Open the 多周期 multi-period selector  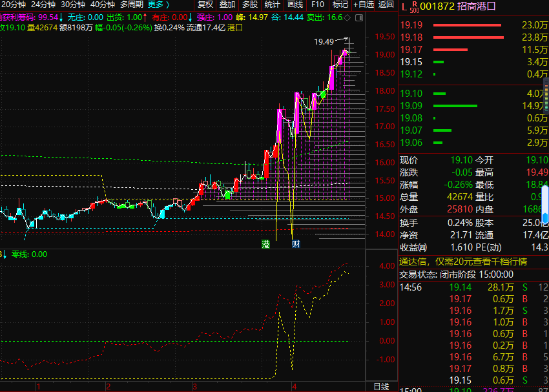132,5
